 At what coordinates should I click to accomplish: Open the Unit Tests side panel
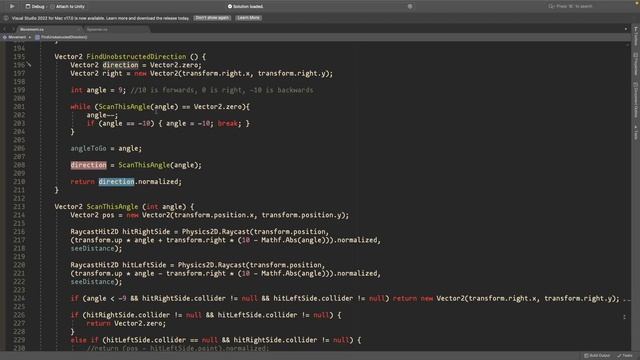(x=636, y=132)
